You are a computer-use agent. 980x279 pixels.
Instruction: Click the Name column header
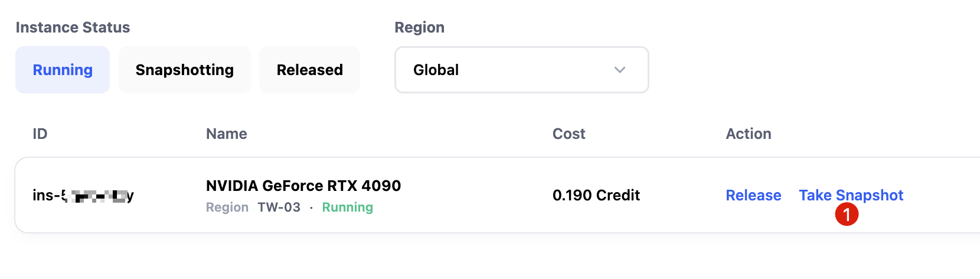[x=227, y=134]
